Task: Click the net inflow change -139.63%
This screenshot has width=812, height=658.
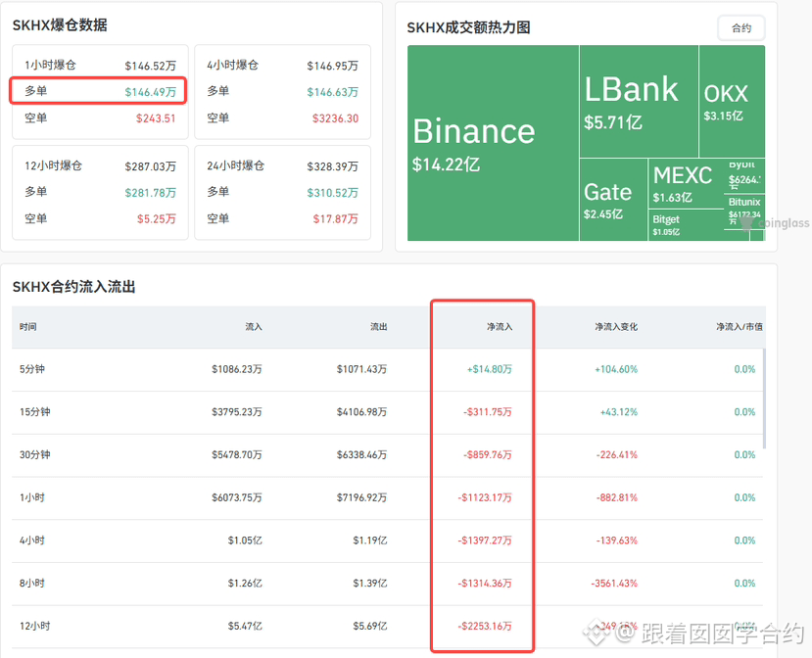Action: [617, 540]
